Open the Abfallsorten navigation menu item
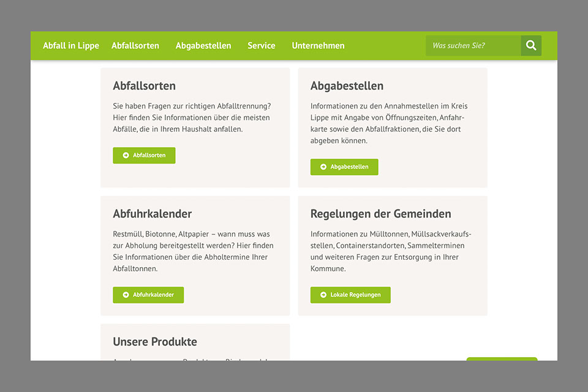588x392 pixels. tap(135, 45)
